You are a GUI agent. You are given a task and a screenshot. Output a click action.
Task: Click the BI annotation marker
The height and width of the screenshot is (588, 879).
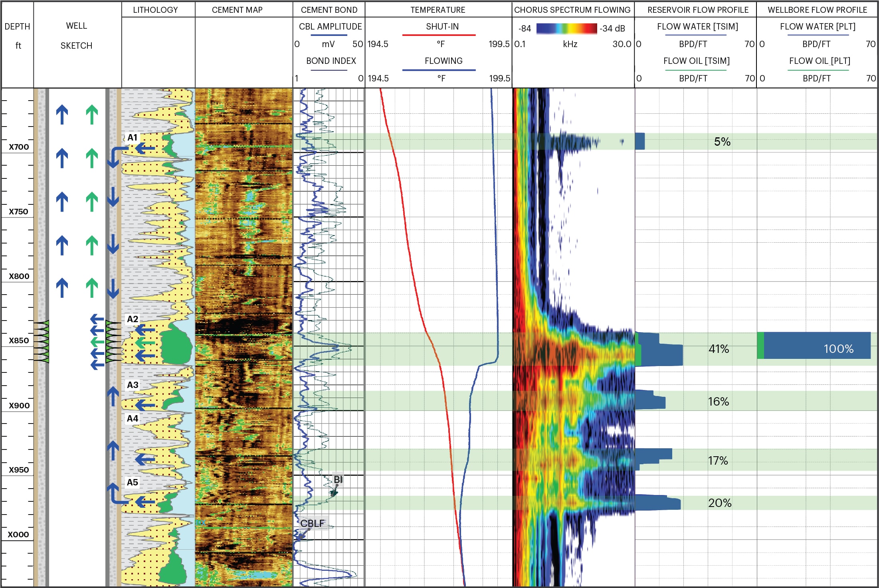(x=338, y=479)
